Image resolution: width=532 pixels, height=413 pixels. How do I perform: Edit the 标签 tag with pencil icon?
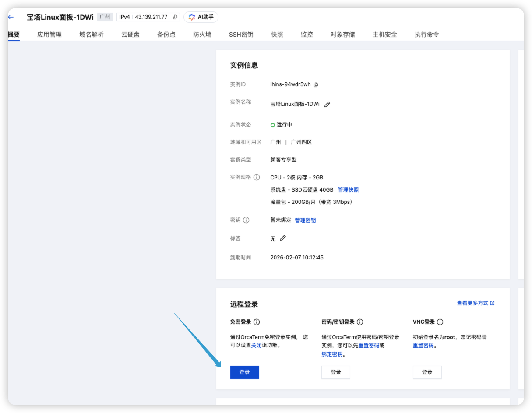(x=283, y=238)
